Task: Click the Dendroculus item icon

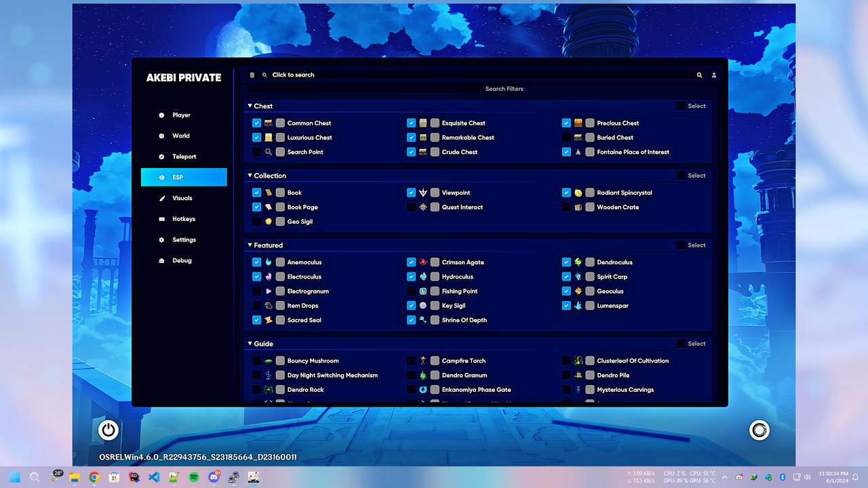Action: 578,262
